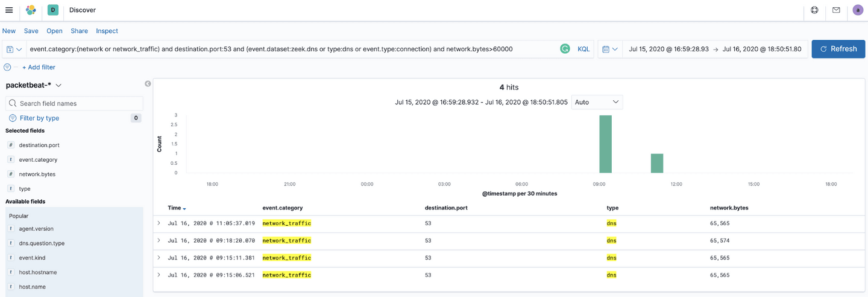Expand the 11:05:37.019 document row

coord(159,223)
